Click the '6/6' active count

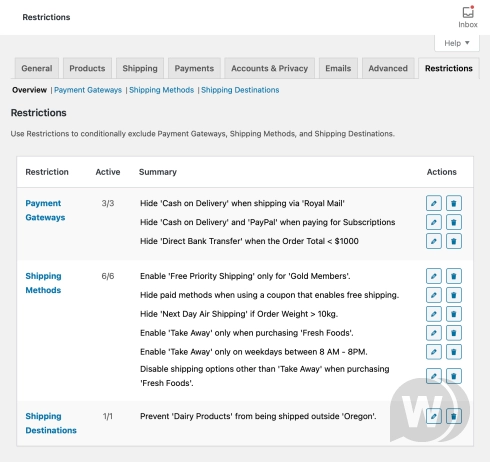pos(108,276)
